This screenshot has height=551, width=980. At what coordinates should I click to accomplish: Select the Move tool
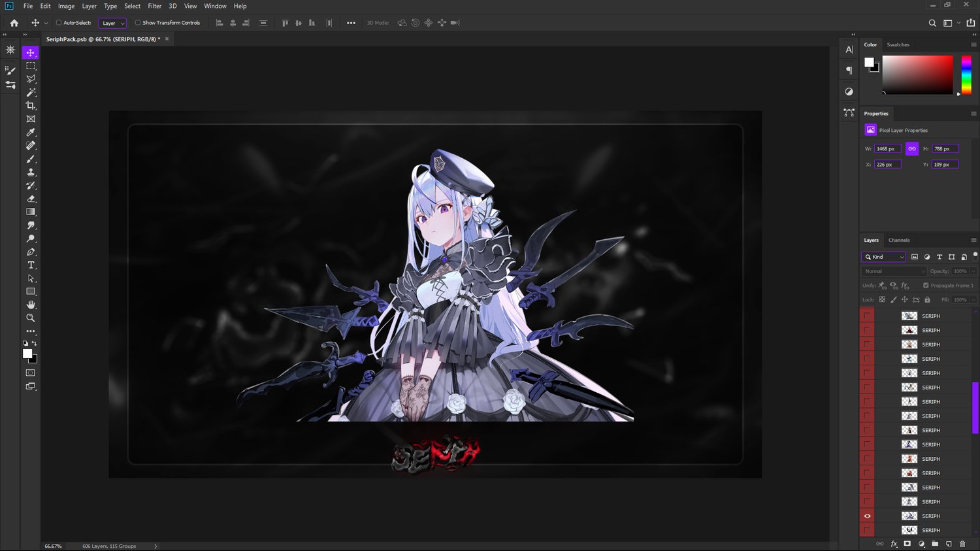31,52
